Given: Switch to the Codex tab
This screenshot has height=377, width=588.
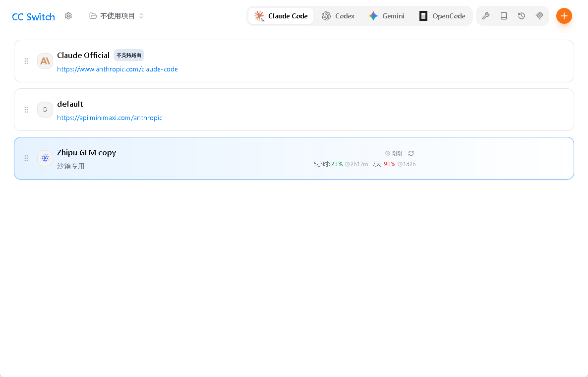Looking at the screenshot, I should pos(338,16).
